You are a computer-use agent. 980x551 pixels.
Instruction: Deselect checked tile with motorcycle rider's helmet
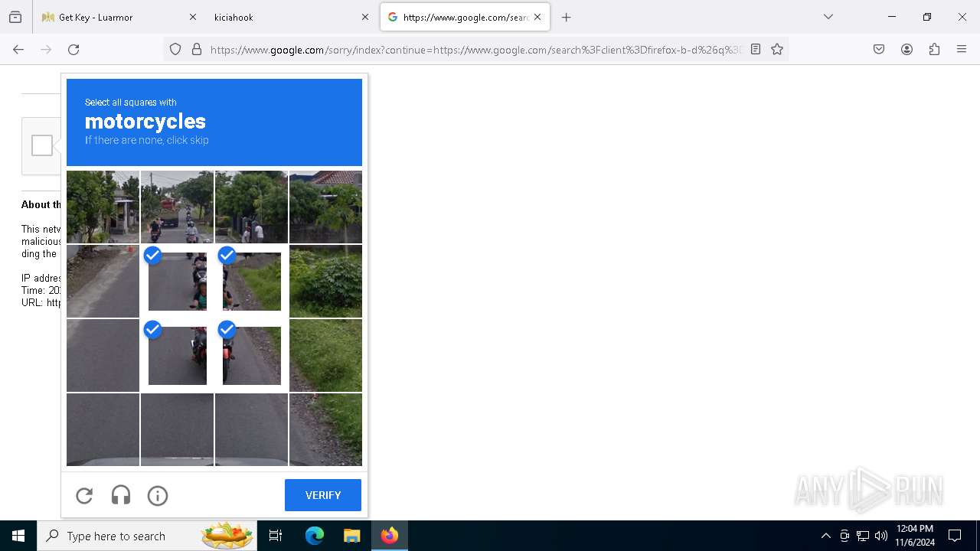click(x=178, y=281)
